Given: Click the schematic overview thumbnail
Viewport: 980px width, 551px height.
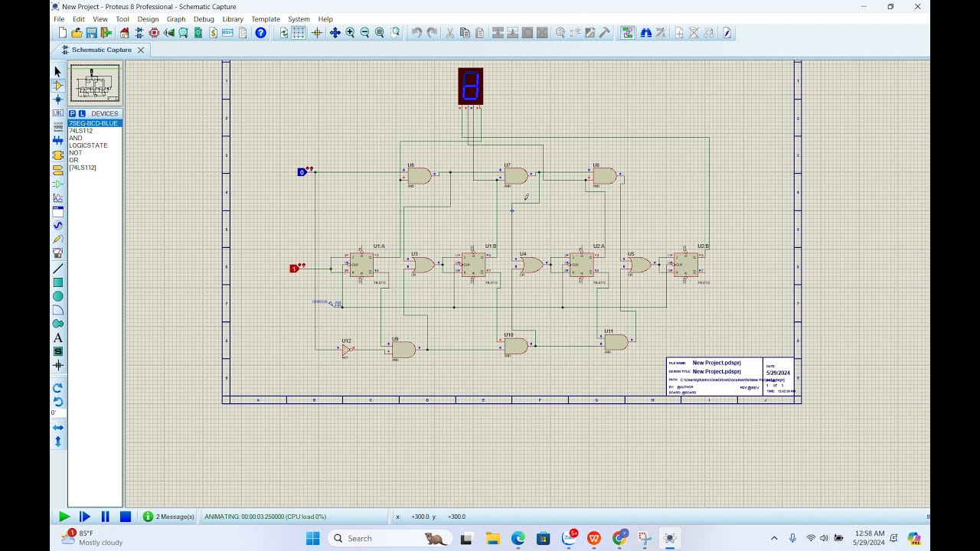Looking at the screenshot, I should click(96, 83).
